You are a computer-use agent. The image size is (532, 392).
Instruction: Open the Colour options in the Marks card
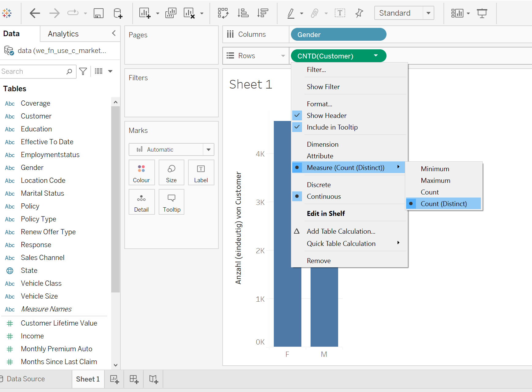141,172
